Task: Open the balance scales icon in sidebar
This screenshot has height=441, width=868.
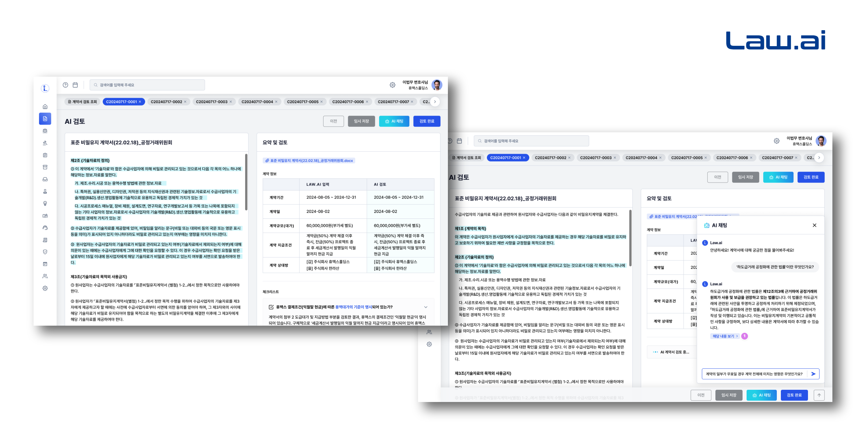Action: point(45,131)
